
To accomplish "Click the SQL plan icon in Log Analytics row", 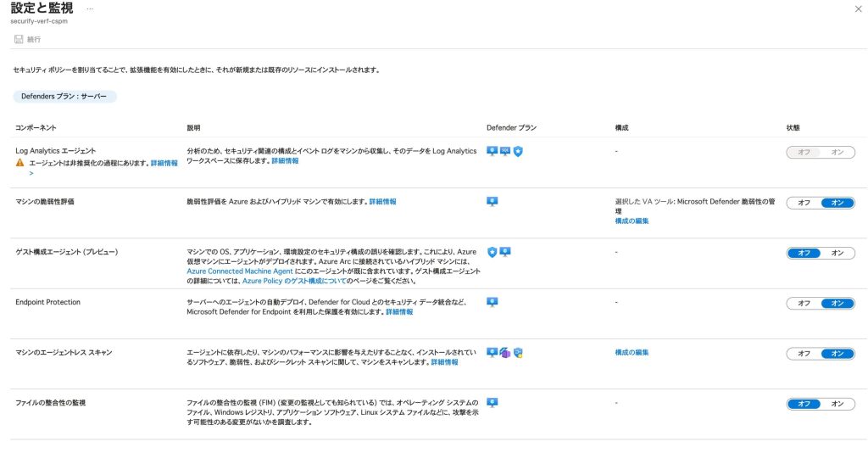I will click(x=505, y=151).
